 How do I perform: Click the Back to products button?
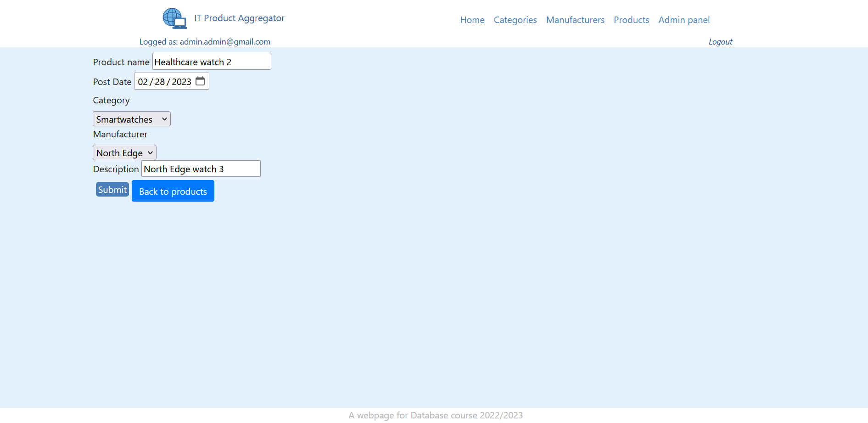[x=173, y=191]
